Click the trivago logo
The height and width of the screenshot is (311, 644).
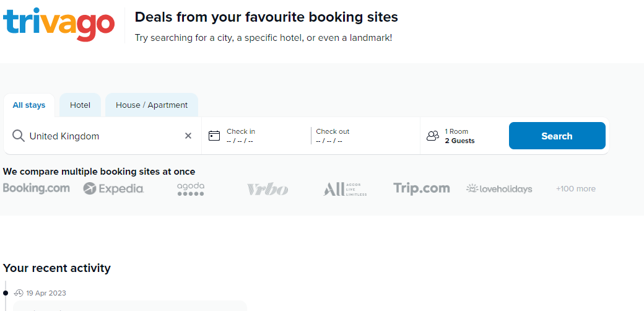59,24
